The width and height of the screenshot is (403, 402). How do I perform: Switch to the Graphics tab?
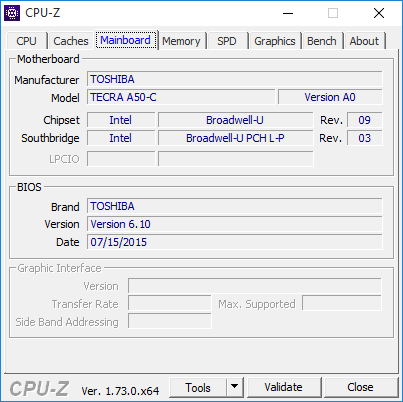[275, 41]
